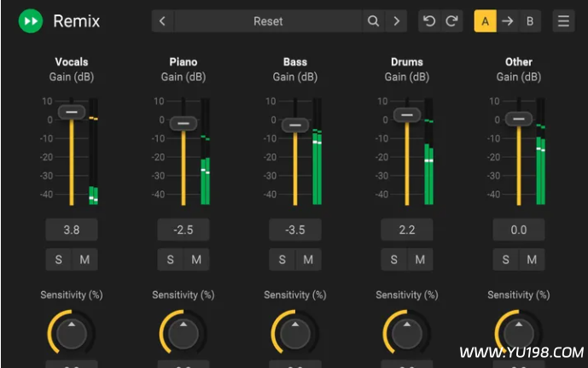This screenshot has height=368, width=588.
Task: Click the Vocals channel title
Action: 72,61
